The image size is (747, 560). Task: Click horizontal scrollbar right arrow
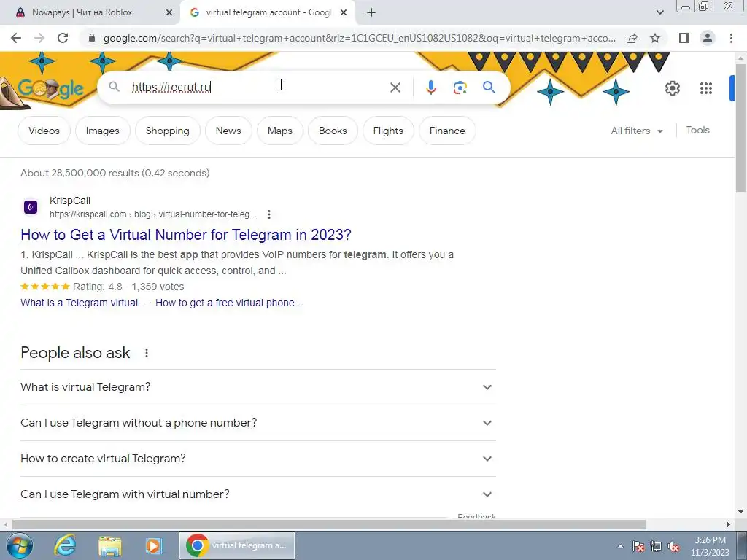729,525
